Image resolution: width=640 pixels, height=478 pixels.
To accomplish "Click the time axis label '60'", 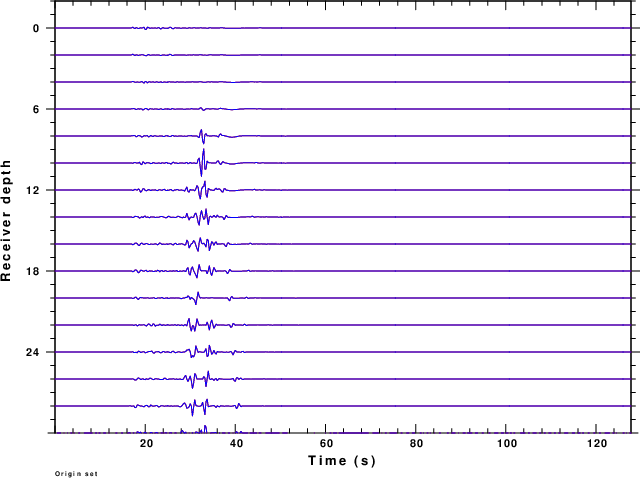I will (x=326, y=444).
